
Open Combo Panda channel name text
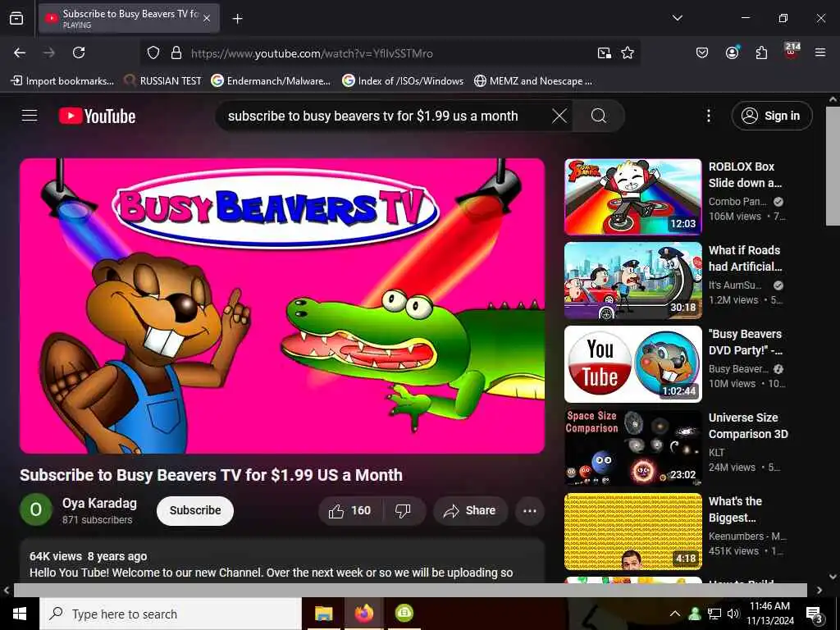(737, 202)
